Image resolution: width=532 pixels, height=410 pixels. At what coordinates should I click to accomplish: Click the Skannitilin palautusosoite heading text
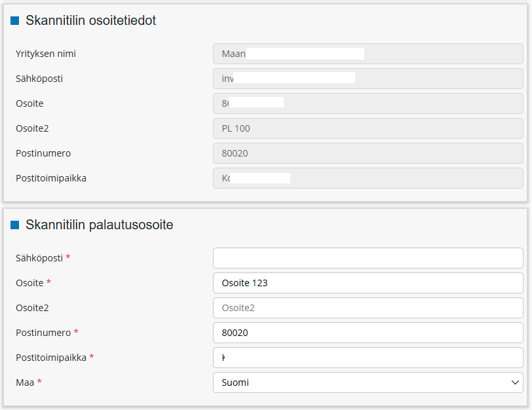[x=100, y=225]
